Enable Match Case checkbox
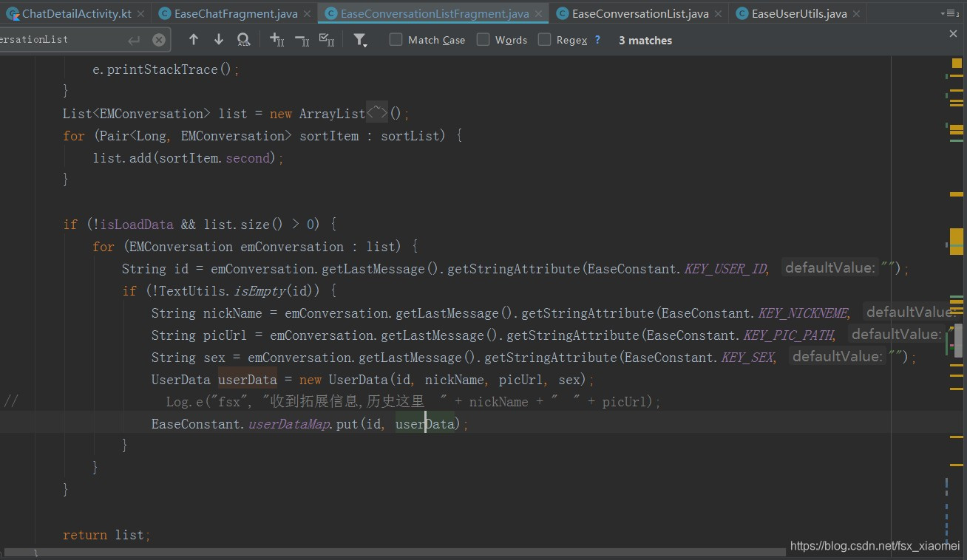Image resolution: width=967 pixels, height=560 pixels. pos(396,40)
